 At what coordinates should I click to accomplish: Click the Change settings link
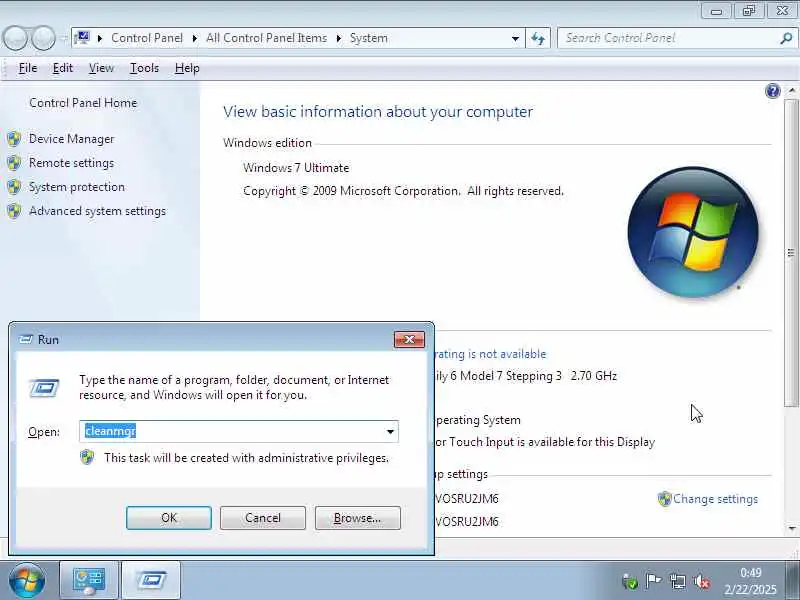point(715,499)
